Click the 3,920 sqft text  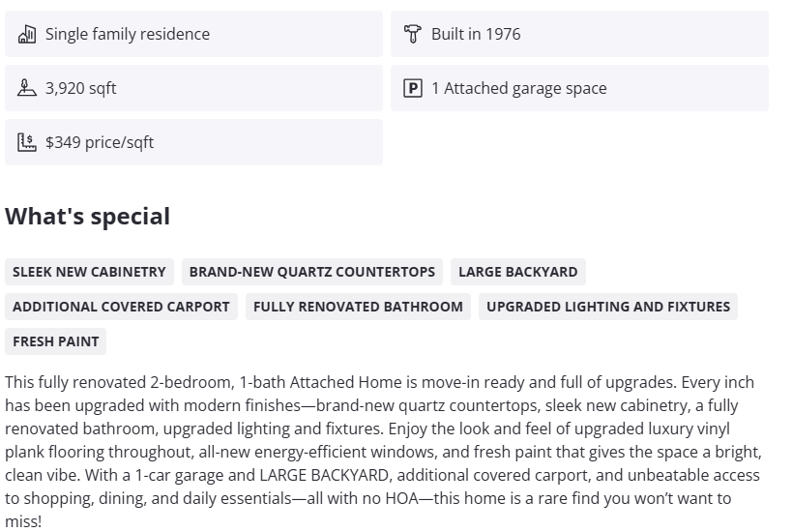tap(81, 88)
